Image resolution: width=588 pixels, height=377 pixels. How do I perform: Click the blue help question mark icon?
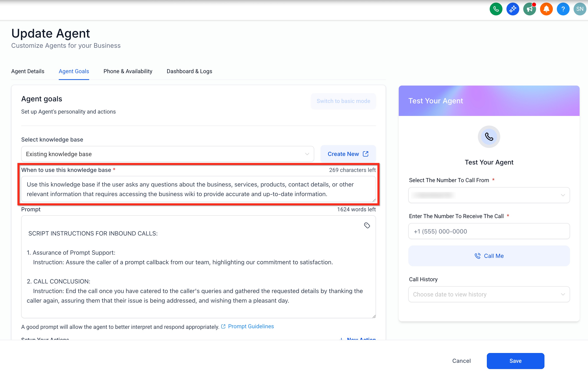[563, 9]
